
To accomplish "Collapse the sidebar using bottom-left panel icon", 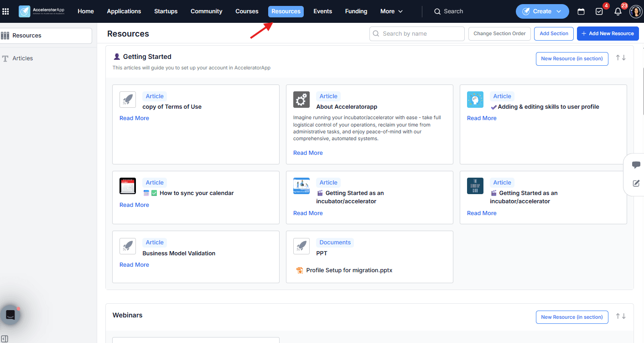I will (5, 338).
